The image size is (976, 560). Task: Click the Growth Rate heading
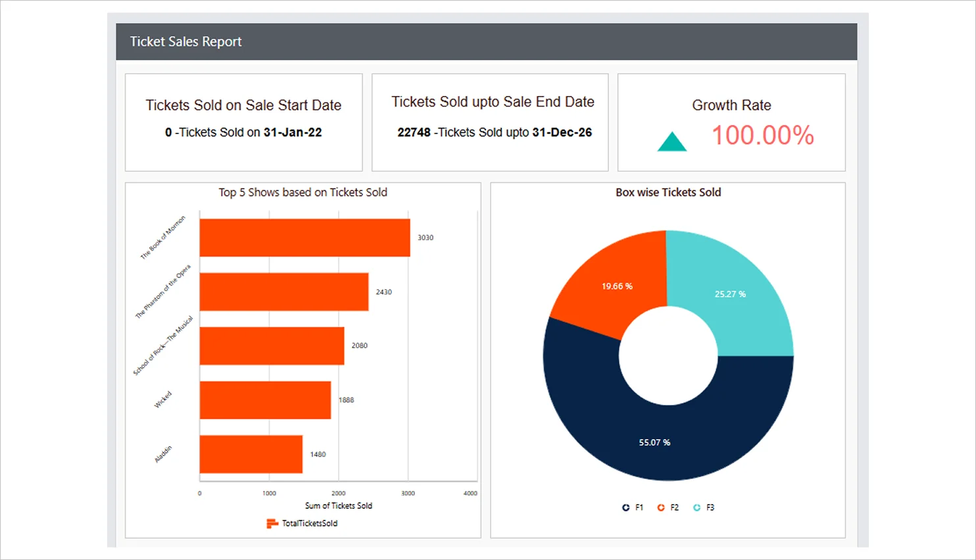[731, 105]
